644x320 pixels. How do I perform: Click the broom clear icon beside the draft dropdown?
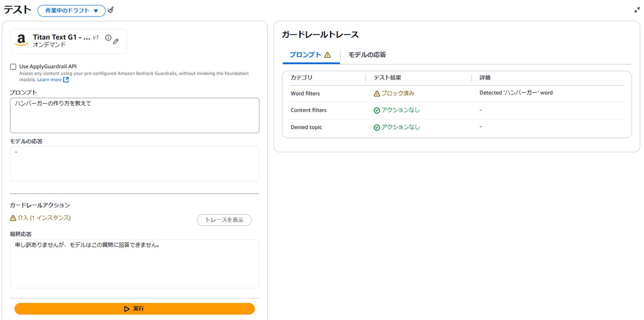coord(111,10)
